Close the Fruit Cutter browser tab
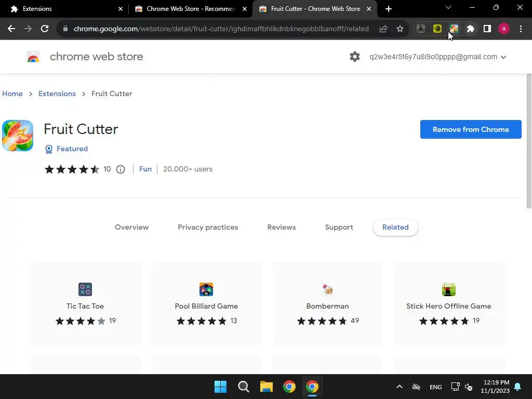This screenshot has height=399, width=532. click(369, 9)
